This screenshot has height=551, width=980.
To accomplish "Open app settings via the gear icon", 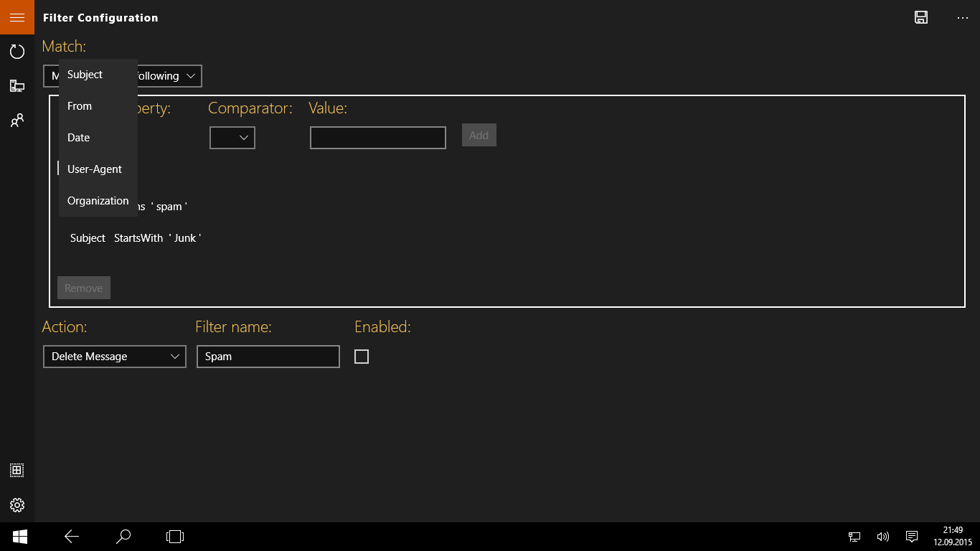I will coord(17,504).
